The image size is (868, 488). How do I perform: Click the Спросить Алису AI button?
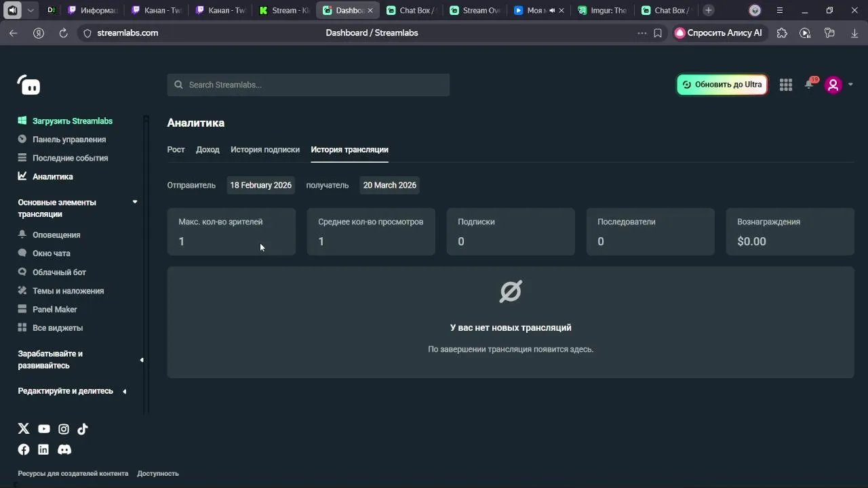(719, 33)
